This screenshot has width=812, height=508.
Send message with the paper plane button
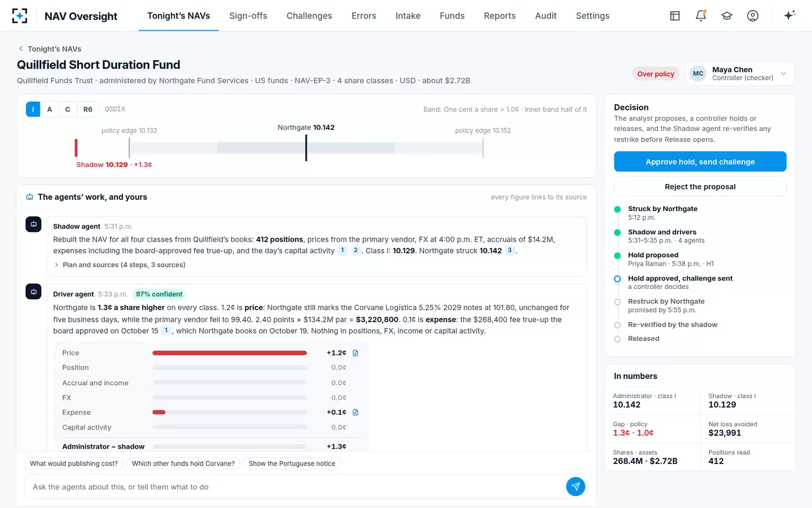pyautogui.click(x=575, y=487)
